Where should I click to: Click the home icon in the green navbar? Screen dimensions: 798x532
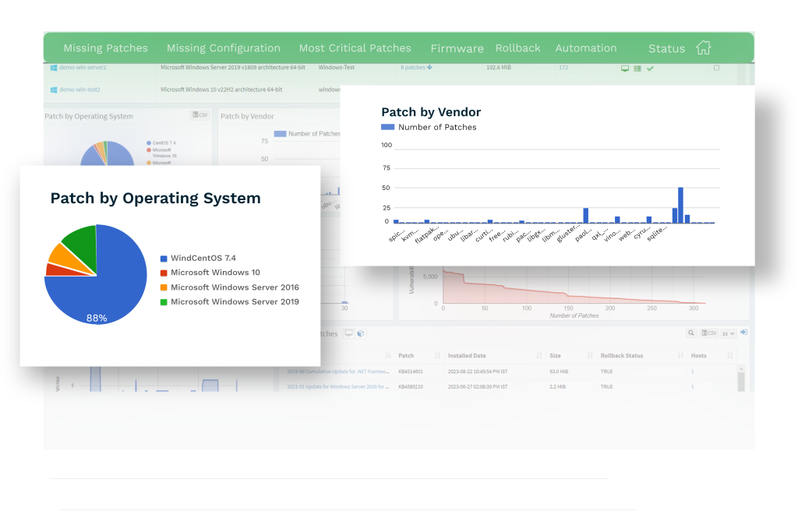704,48
